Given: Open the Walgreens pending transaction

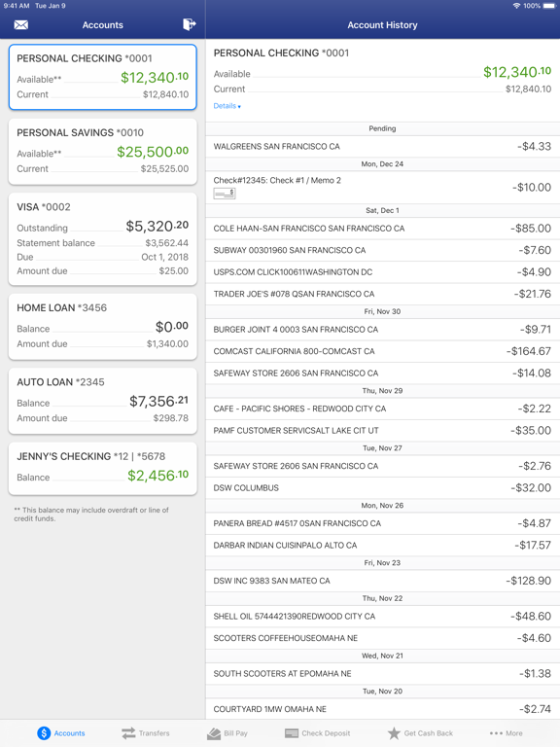Looking at the screenshot, I should click(x=382, y=146).
